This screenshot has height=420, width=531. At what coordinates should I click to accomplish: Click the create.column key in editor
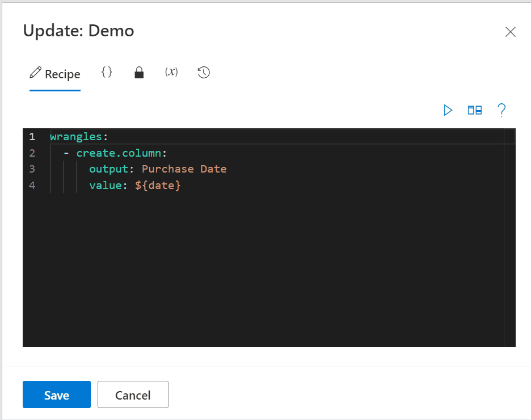[x=118, y=153]
